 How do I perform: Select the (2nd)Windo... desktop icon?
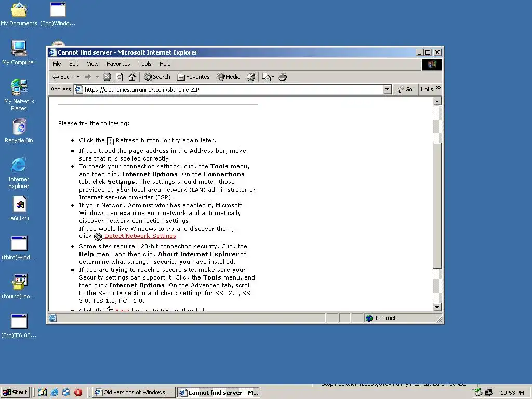point(58,15)
